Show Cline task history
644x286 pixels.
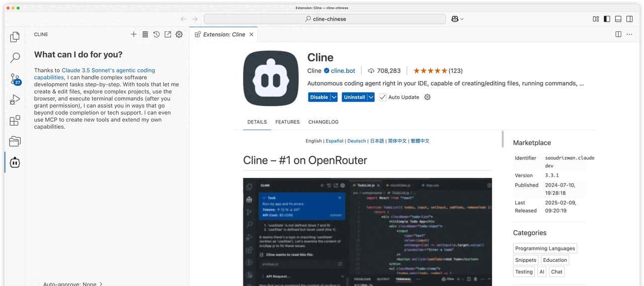tap(156, 34)
